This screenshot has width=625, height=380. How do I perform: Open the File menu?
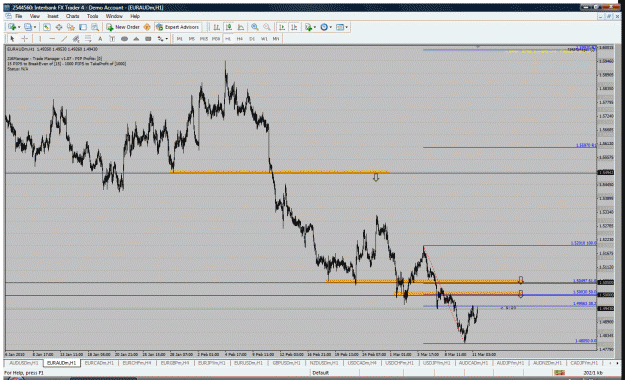[x=19, y=16]
